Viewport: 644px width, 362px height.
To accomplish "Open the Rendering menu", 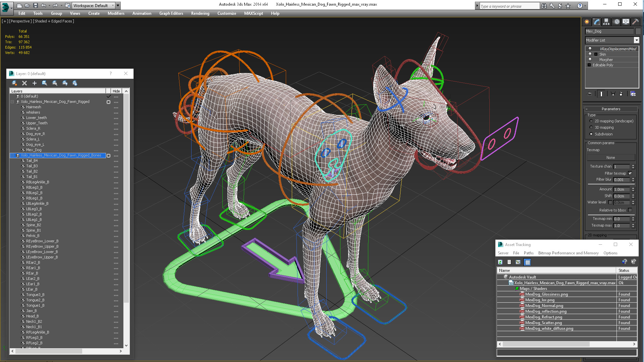I will (200, 13).
